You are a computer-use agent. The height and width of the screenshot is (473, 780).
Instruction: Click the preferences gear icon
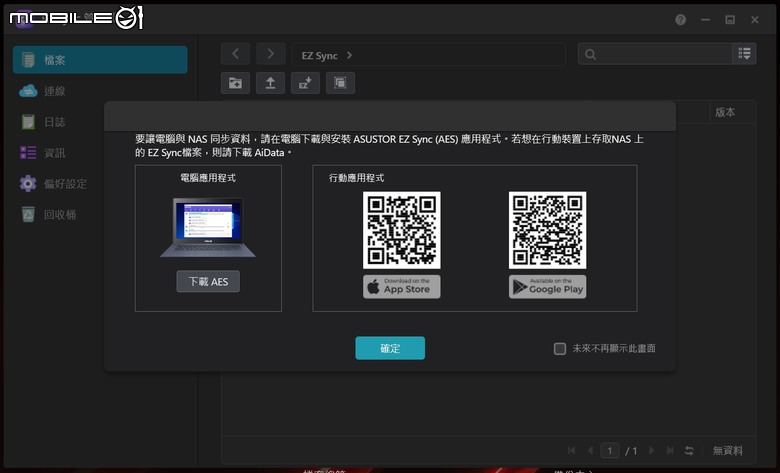28,184
